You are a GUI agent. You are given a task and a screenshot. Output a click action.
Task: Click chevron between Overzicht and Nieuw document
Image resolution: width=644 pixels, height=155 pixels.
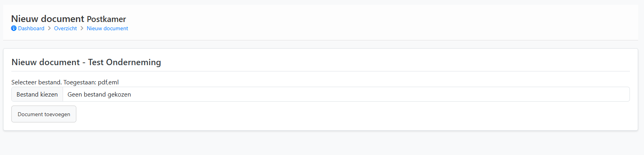(x=82, y=28)
